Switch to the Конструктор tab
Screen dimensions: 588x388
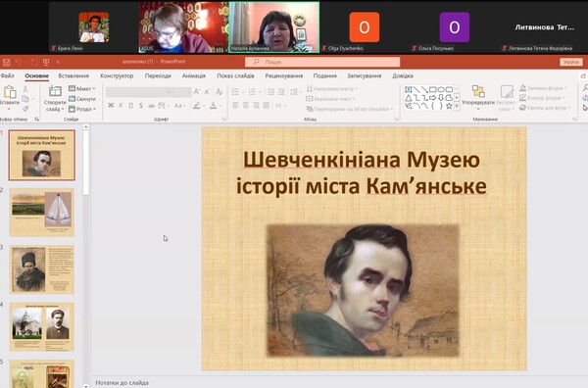click(x=117, y=75)
